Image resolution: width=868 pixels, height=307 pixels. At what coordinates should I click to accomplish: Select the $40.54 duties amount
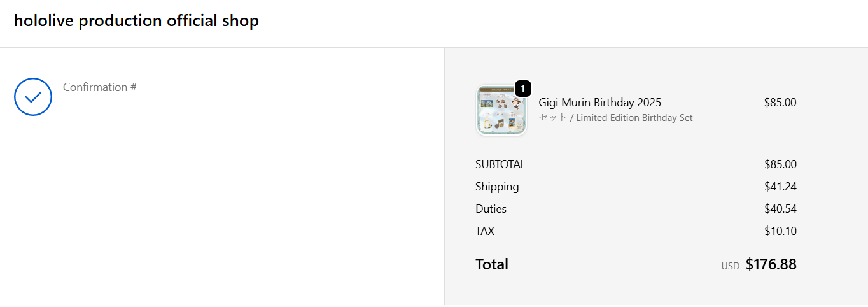coord(780,209)
